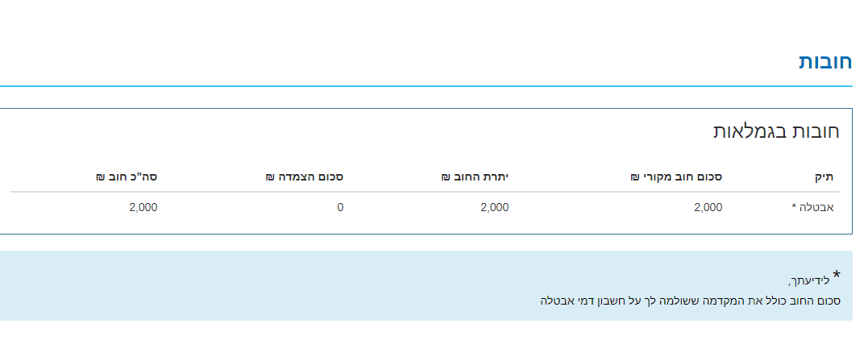Click the asterisk beside אבטלה
868x361 pixels.
coord(794,207)
